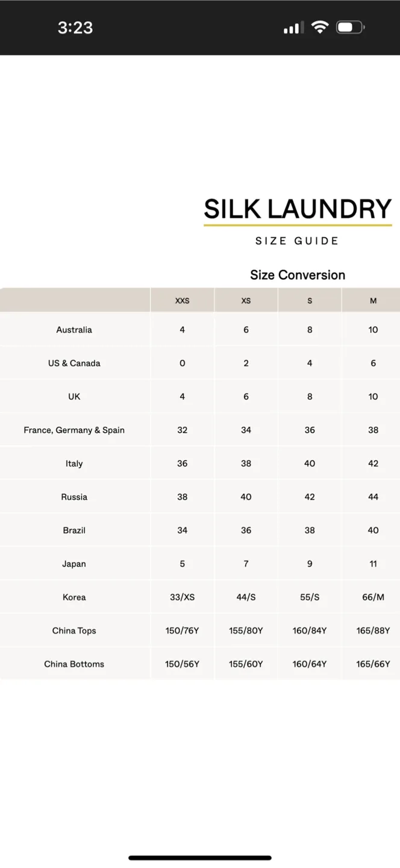Tap the SIZE GUIDE subtitle
This screenshot has height=868, width=400.
pyautogui.click(x=297, y=241)
